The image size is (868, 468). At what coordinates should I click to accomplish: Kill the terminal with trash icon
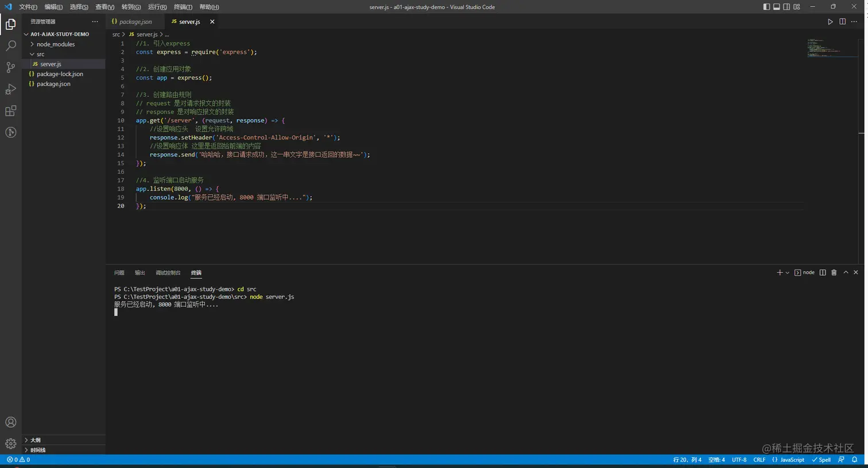pos(834,272)
